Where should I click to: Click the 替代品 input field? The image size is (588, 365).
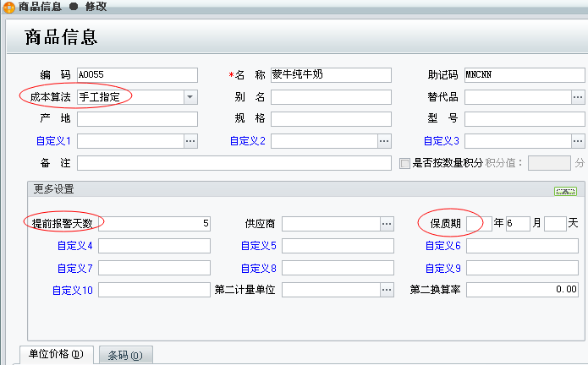coord(518,97)
